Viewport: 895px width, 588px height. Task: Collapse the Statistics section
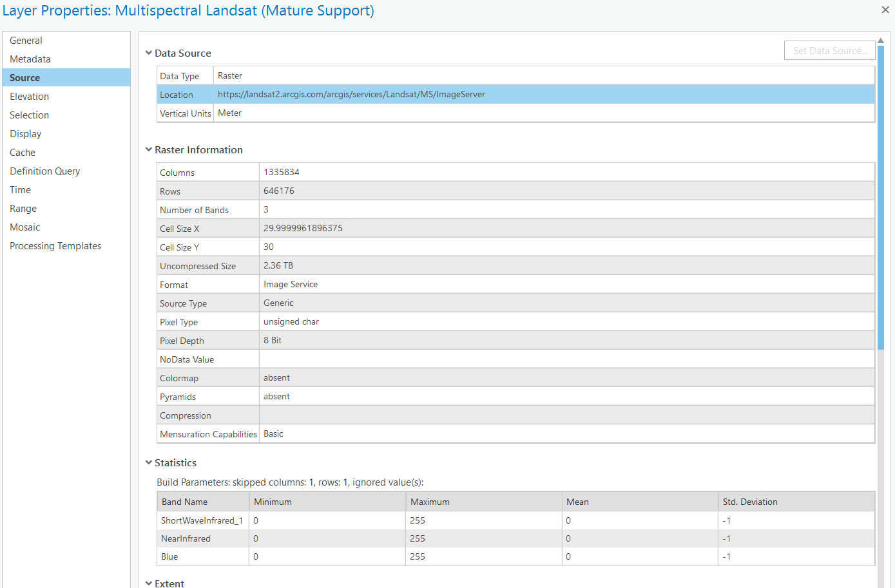pos(149,463)
